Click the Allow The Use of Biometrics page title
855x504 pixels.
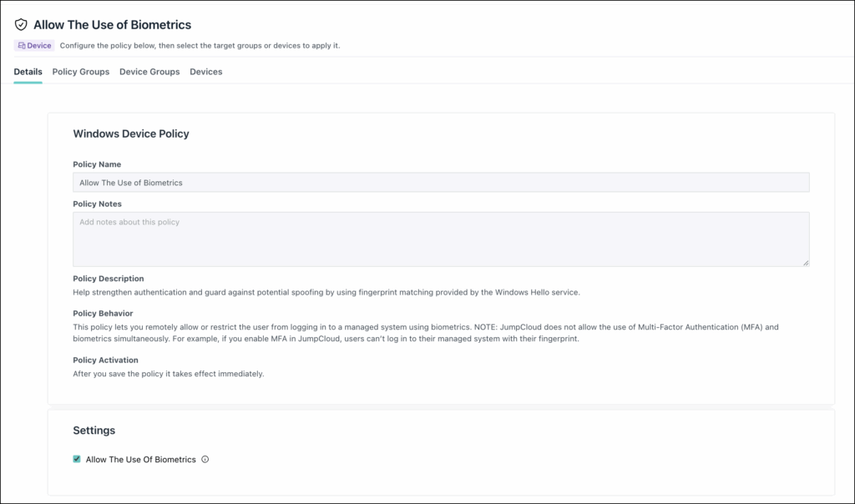113,24
